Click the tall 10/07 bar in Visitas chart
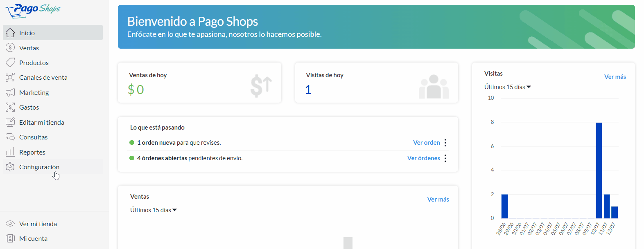This screenshot has height=249, width=644. pyautogui.click(x=599, y=170)
